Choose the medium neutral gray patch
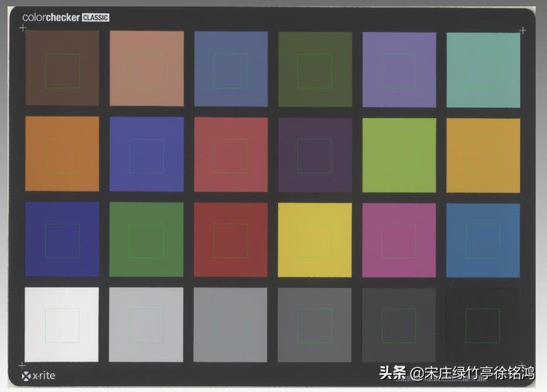547x392 pixels. click(x=230, y=325)
